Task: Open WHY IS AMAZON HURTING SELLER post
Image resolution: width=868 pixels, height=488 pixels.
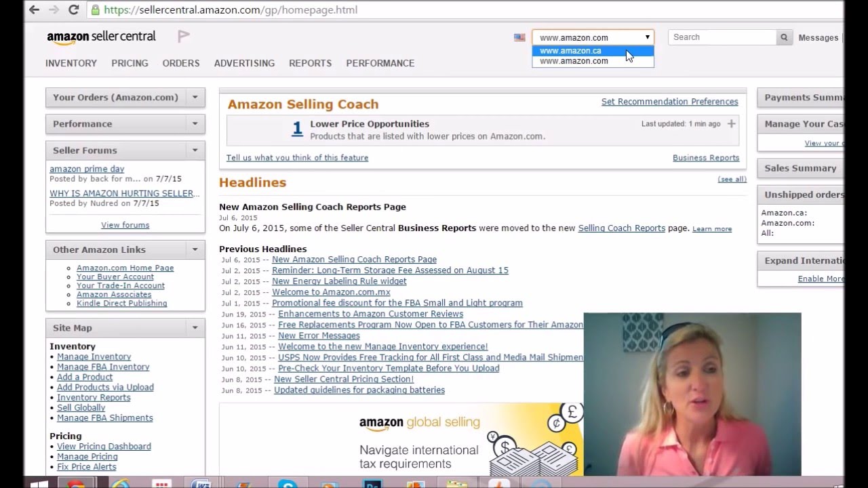Action: tap(125, 193)
